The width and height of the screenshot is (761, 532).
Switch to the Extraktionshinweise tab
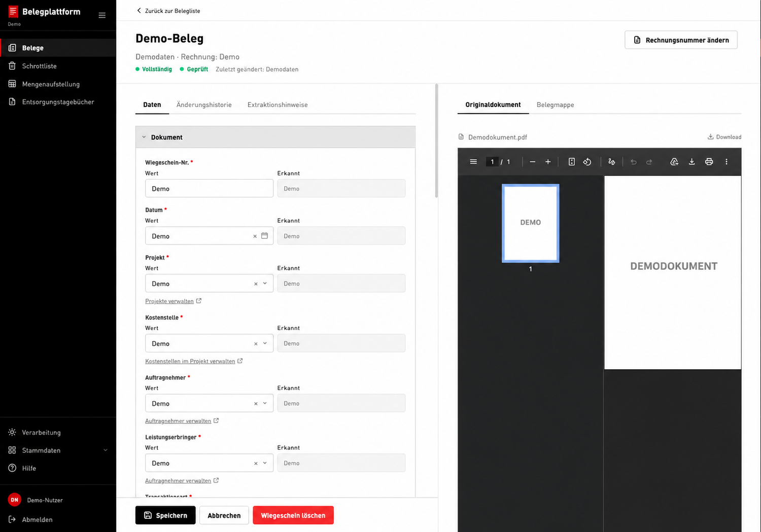point(278,105)
